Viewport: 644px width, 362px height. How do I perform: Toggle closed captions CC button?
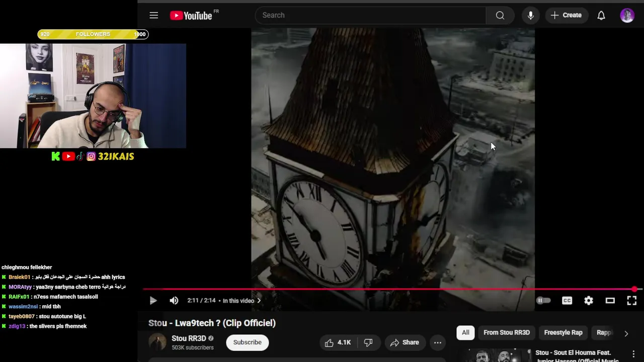tap(567, 301)
